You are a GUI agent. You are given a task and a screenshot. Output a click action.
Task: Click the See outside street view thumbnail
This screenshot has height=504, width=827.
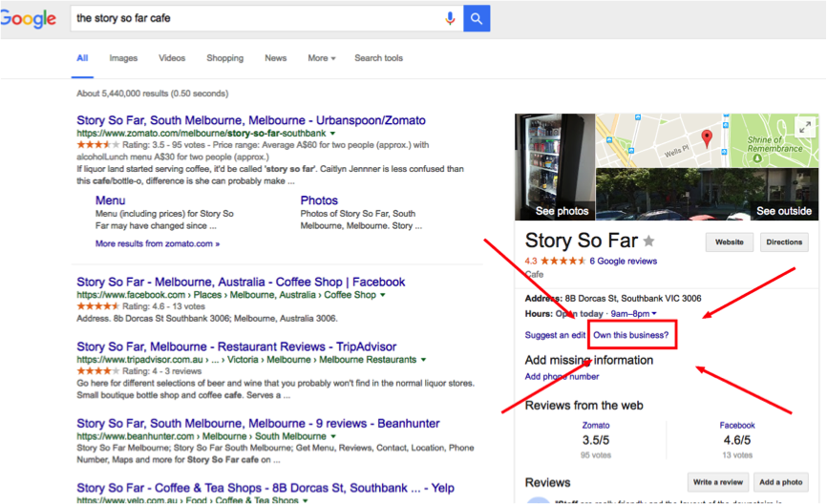tap(708, 194)
